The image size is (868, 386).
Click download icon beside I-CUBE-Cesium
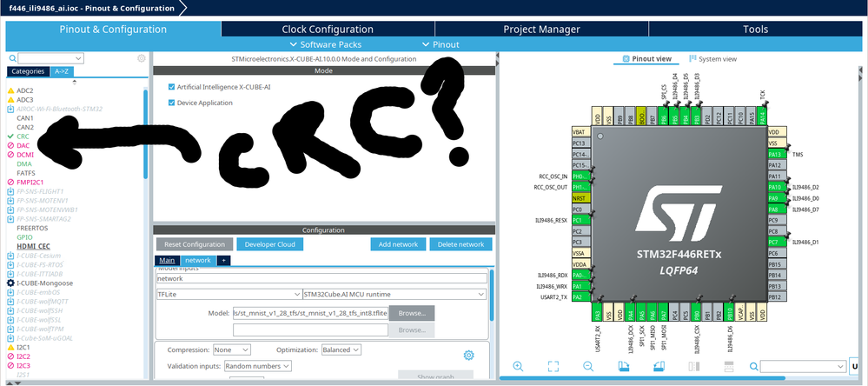(x=10, y=256)
